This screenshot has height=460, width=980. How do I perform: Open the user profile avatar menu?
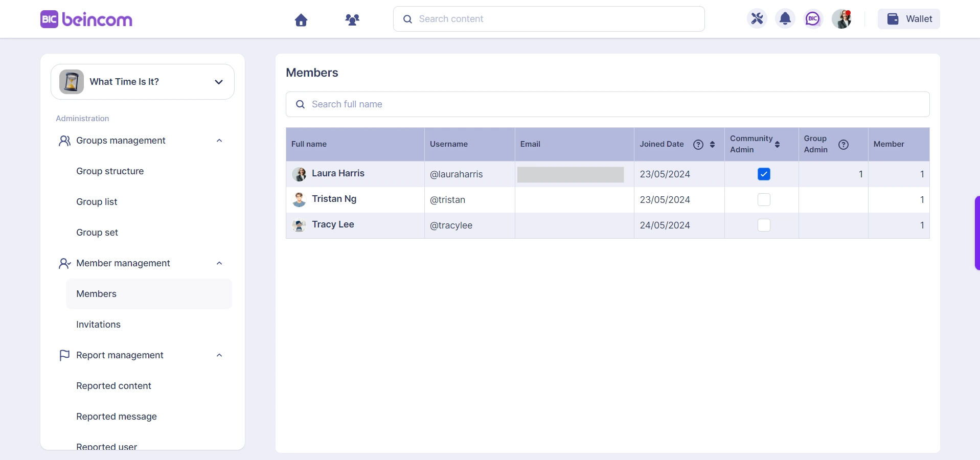coord(841,19)
